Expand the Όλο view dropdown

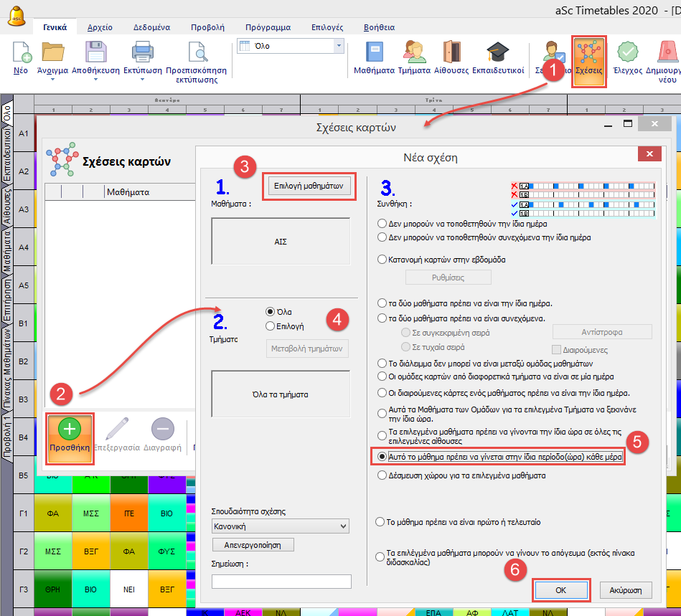click(339, 46)
